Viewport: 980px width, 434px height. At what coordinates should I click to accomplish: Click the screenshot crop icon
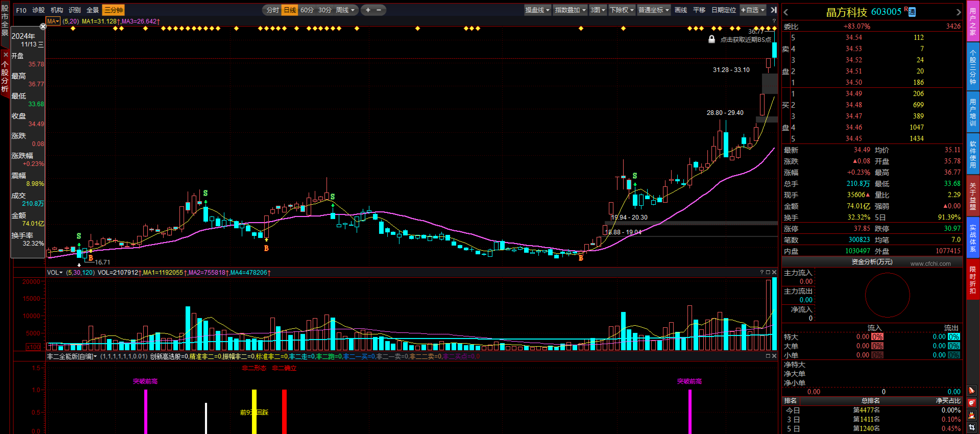[972, 428]
